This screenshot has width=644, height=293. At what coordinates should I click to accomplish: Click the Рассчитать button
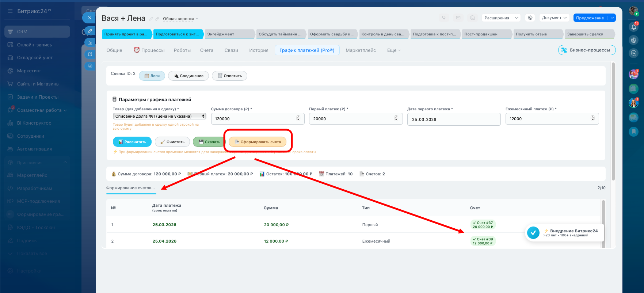[132, 142]
